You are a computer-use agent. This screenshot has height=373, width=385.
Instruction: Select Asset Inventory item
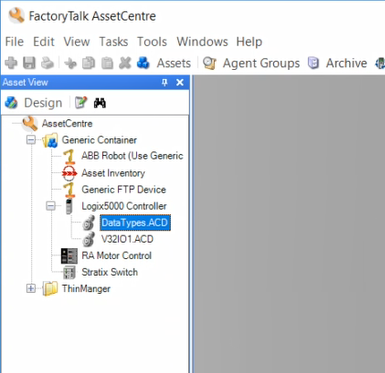(113, 173)
